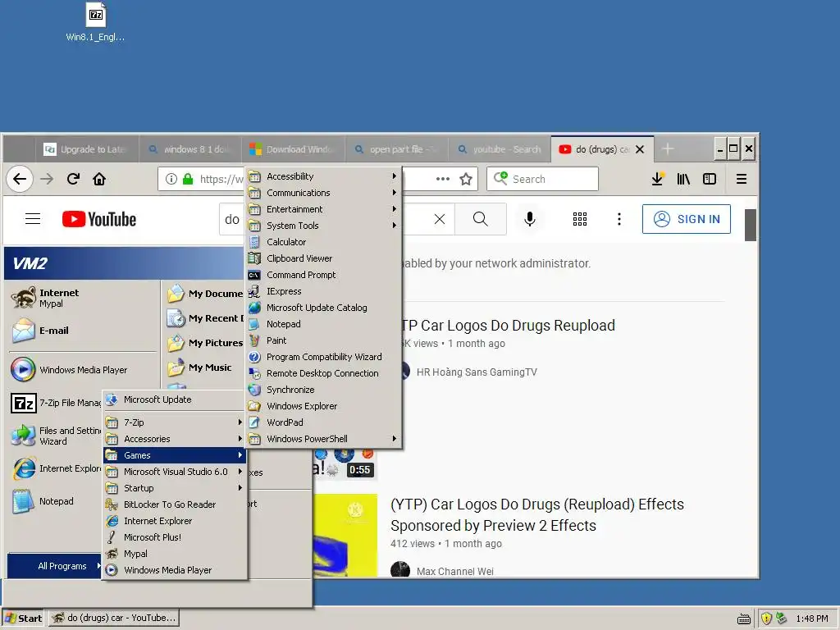840x630 pixels.
Task: Open the Win8.1_Engl 7z file on desktop
Action: pyautogui.click(x=96, y=22)
